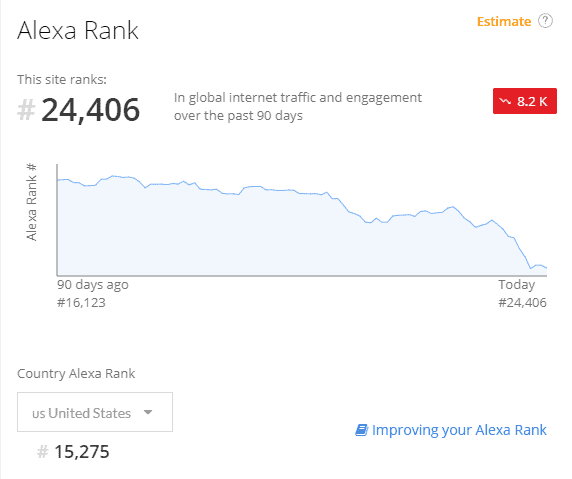Click the Today axis label
The height and width of the screenshot is (479, 572).
[x=517, y=285]
